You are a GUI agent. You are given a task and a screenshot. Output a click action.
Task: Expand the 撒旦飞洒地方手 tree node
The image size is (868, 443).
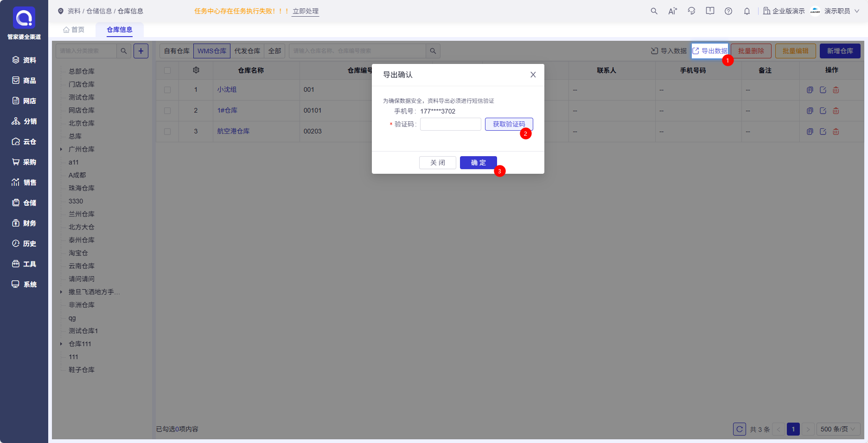pos(61,292)
